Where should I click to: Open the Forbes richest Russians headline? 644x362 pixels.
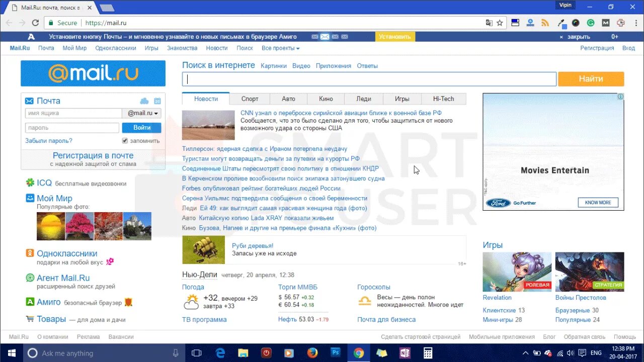tap(261, 189)
